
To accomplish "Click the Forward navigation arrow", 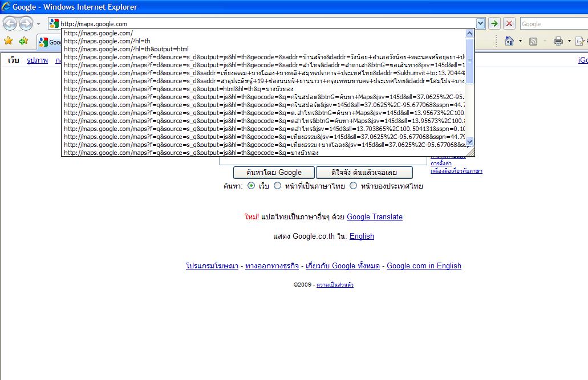I will point(26,23).
